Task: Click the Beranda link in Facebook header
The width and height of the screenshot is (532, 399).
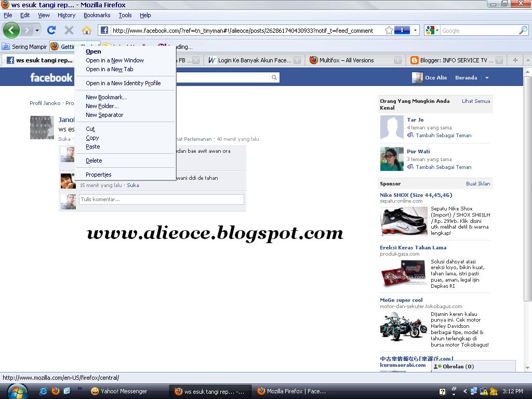Action: coord(466,78)
